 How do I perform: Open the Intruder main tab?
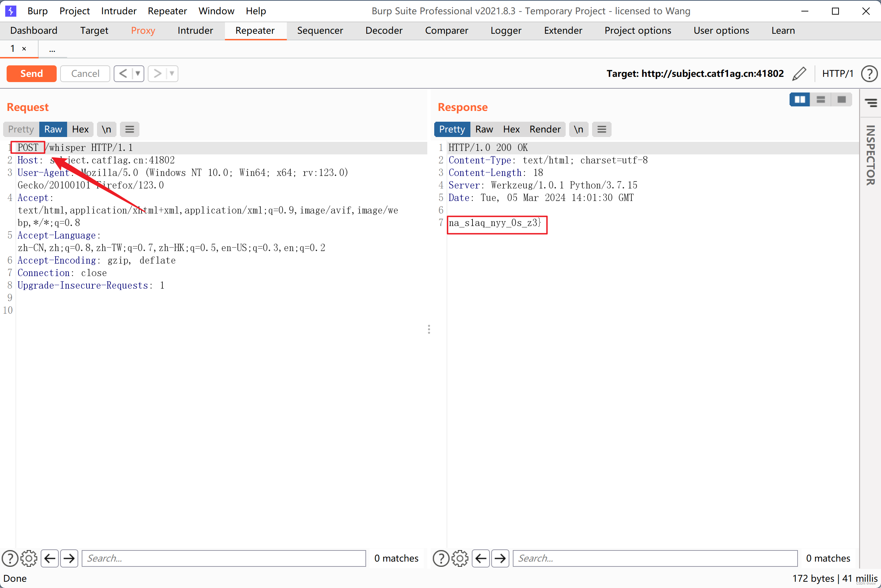point(195,30)
